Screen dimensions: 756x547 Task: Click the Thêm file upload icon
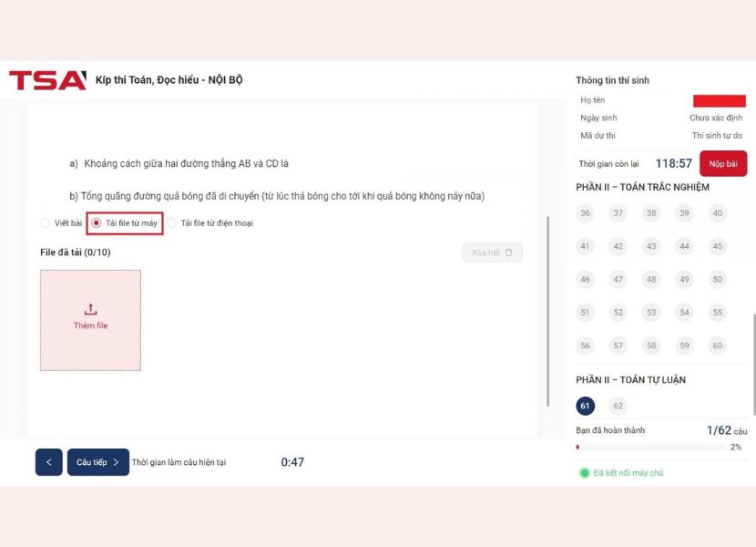click(90, 309)
